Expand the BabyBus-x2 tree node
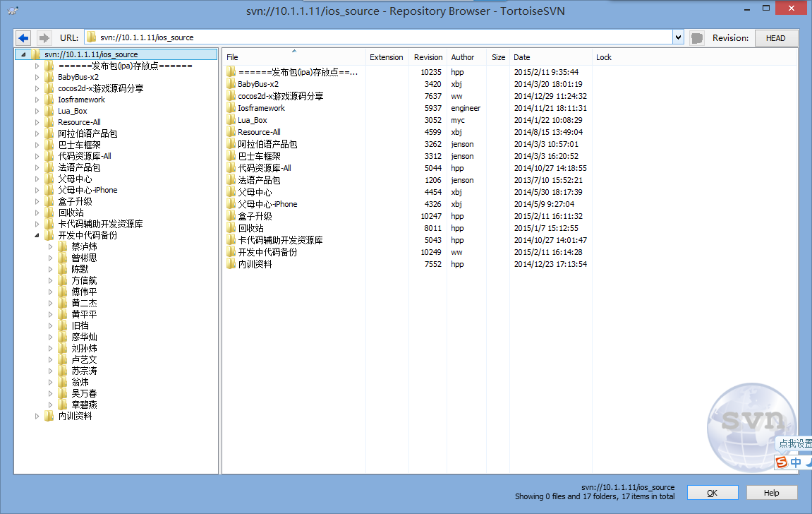The image size is (812, 514). (x=37, y=77)
